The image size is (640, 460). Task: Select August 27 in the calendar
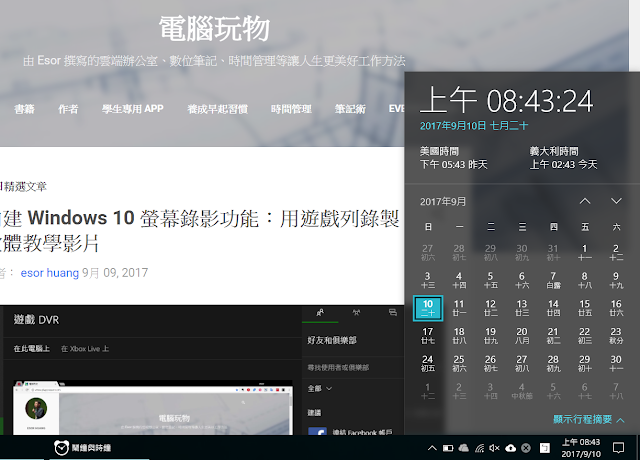click(428, 252)
